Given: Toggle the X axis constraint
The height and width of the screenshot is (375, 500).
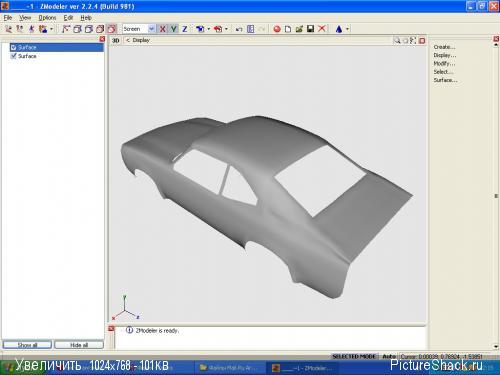Looking at the screenshot, I should pyautogui.click(x=162, y=29).
